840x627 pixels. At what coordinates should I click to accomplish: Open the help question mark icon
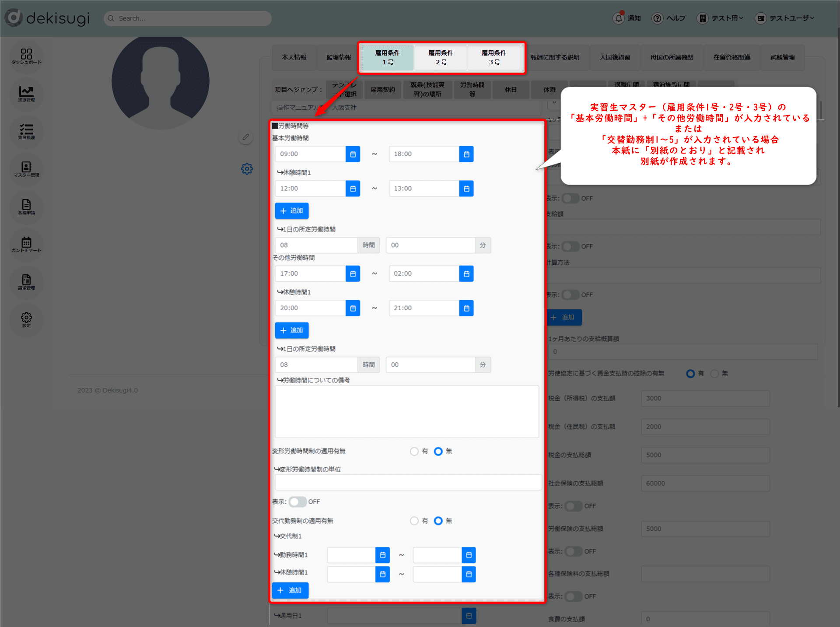657,18
